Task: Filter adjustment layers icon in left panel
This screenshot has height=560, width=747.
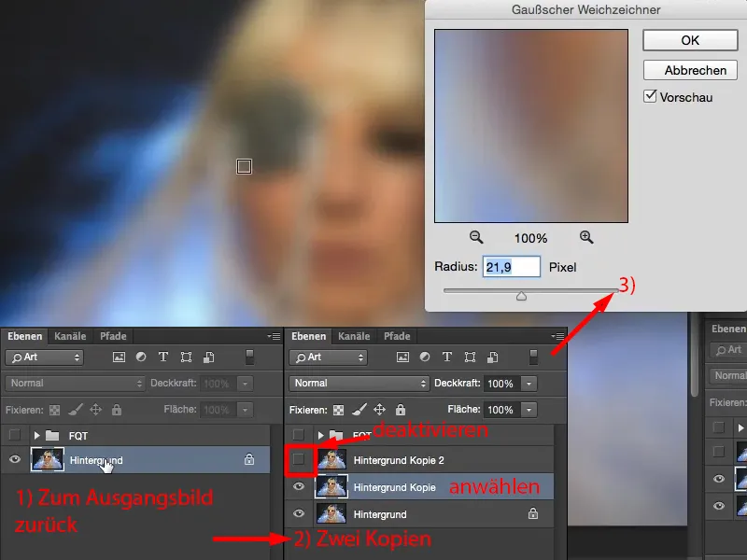Action: click(141, 357)
